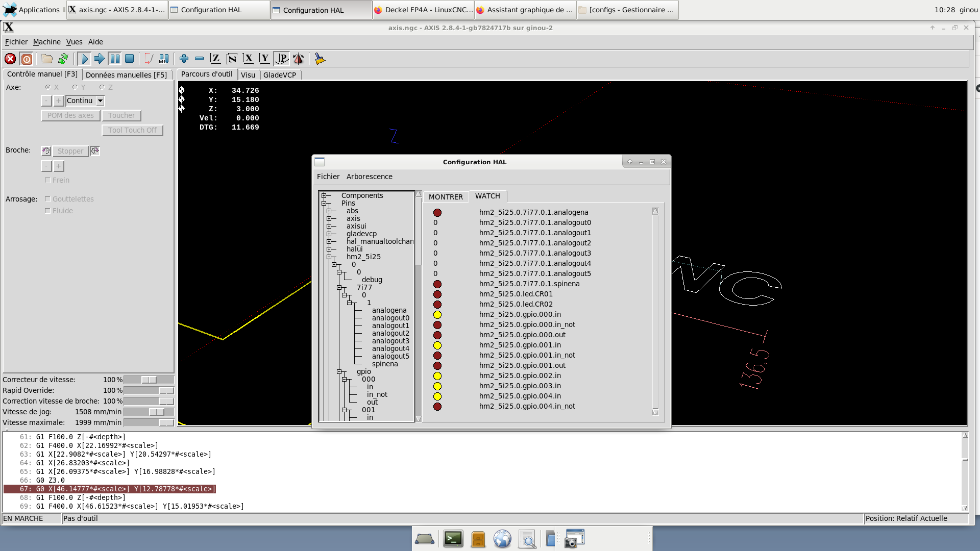Image resolution: width=980 pixels, height=551 pixels.
Task: Open the Machine menu
Action: [x=47, y=42]
